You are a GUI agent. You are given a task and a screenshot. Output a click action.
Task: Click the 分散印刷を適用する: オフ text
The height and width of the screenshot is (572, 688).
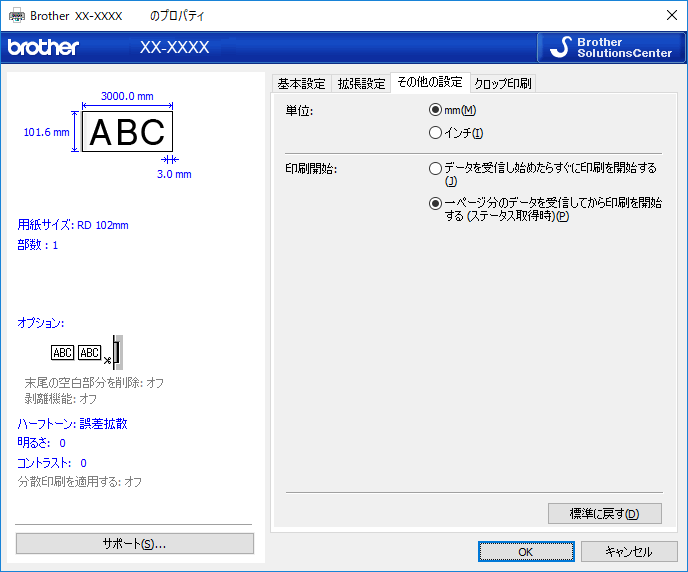tap(79, 482)
